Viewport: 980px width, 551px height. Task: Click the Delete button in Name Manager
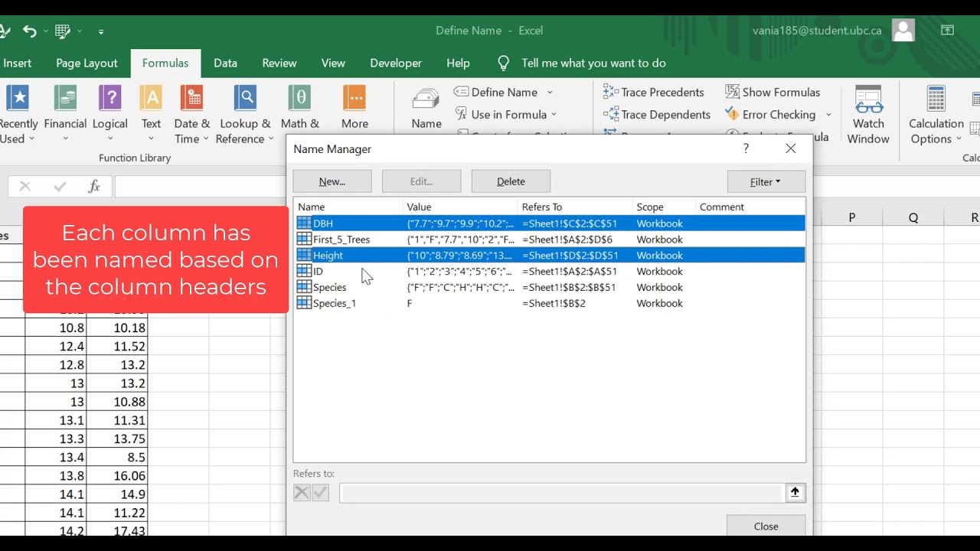click(x=511, y=181)
